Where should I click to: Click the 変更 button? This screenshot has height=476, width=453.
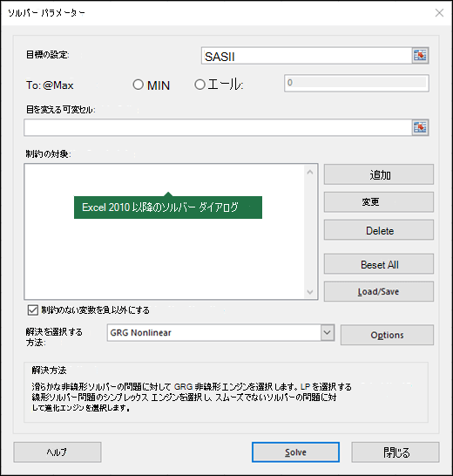pyautogui.click(x=379, y=202)
